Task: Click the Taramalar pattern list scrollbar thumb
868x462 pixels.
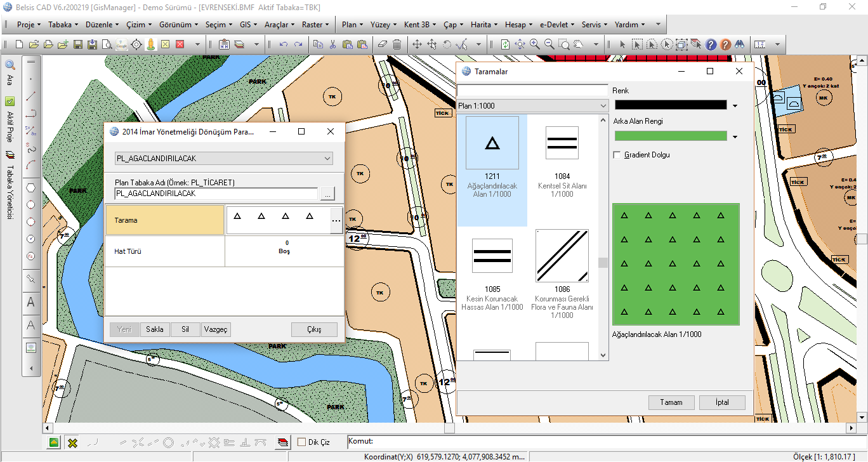Action: [603, 263]
